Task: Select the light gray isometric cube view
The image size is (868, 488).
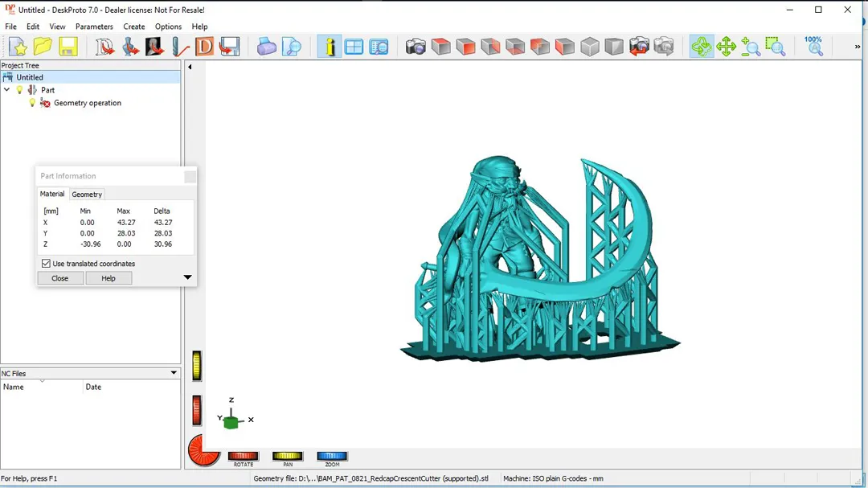Action: (x=590, y=47)
